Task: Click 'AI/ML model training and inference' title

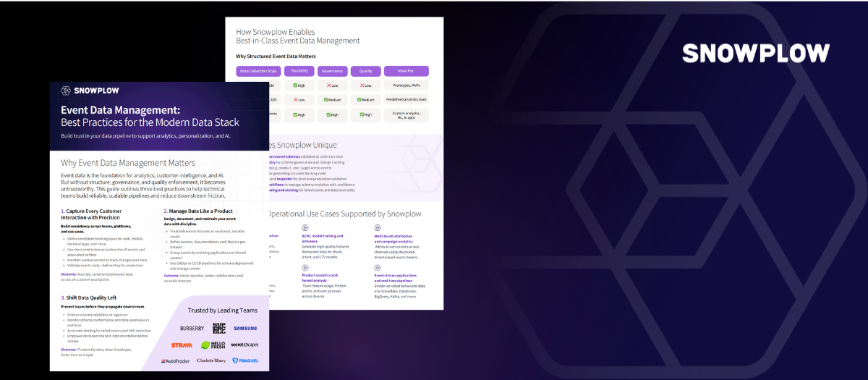Action: [322, 238]
